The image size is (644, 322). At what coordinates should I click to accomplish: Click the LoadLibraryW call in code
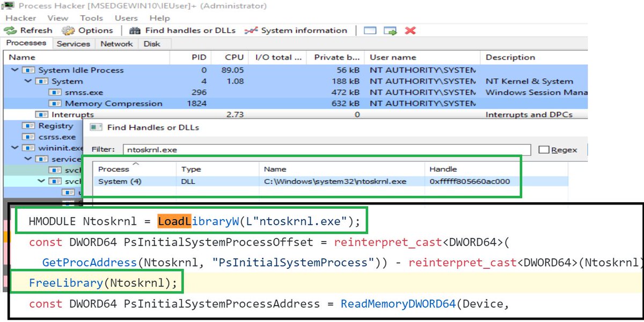(x=198, y=221)
